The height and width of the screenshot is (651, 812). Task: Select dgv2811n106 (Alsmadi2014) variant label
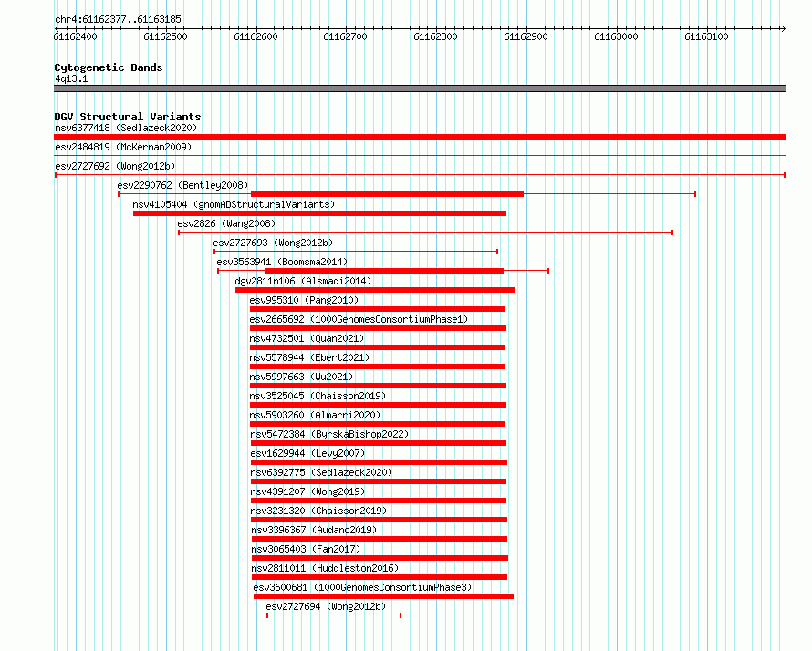303,281
